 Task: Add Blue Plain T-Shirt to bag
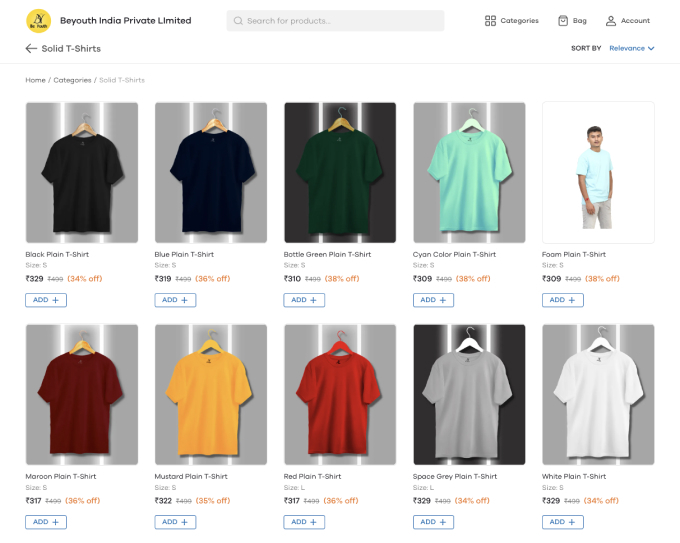[x=175, y=300]
